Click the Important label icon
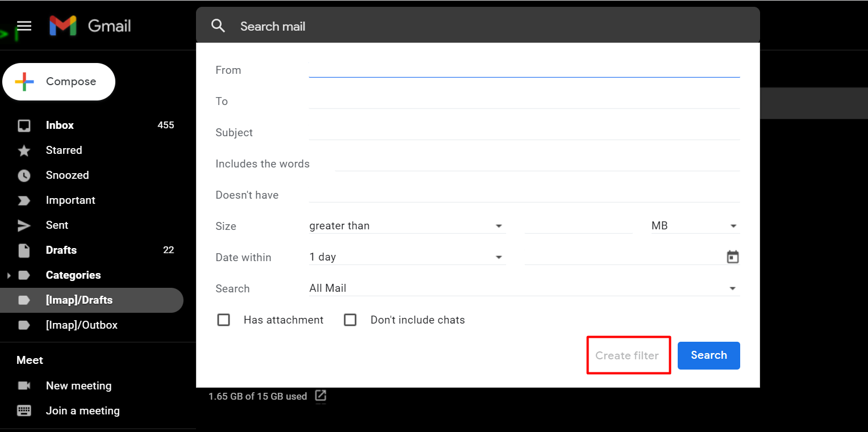Viewport: 868px width, 432px height. (24, 200)
